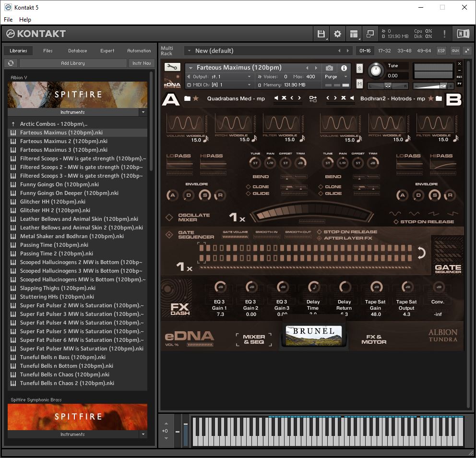The width and height of the screenshot is (476, 458).
Task: Click the Tune knob
Action: [x=376, y=71]
